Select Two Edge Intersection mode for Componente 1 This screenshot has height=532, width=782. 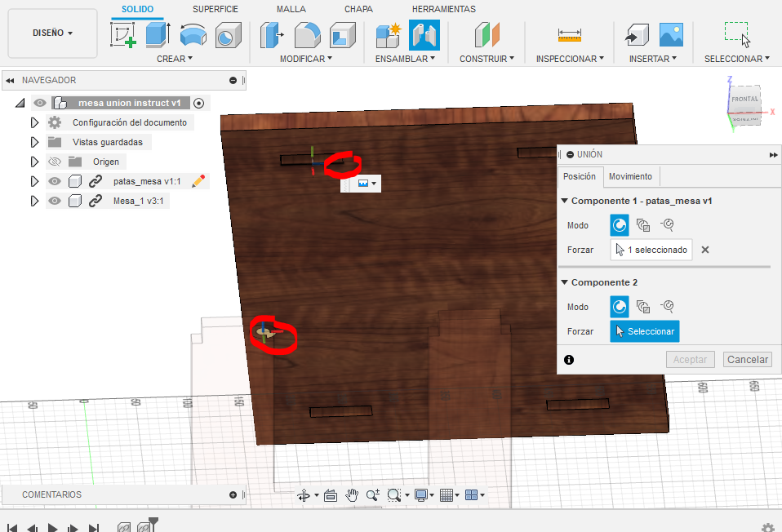pos(667,225)
